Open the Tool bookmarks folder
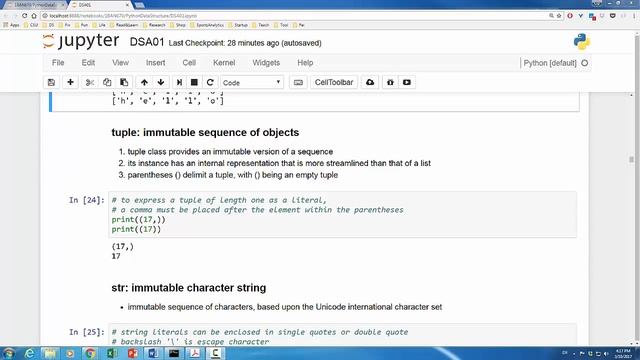The height and width of the screenshot is (360, 640). [281, 25]
